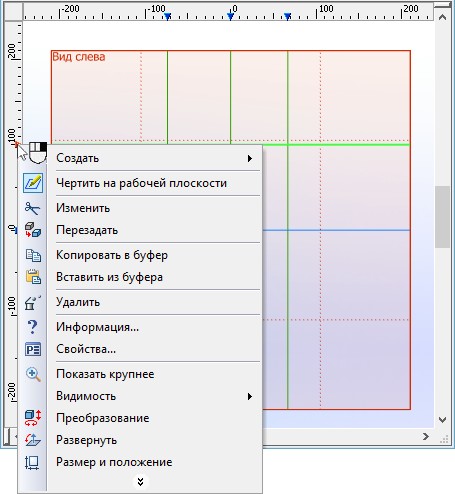Click the P= properties icon
The image size is (455, 494).
coord(33,349)
